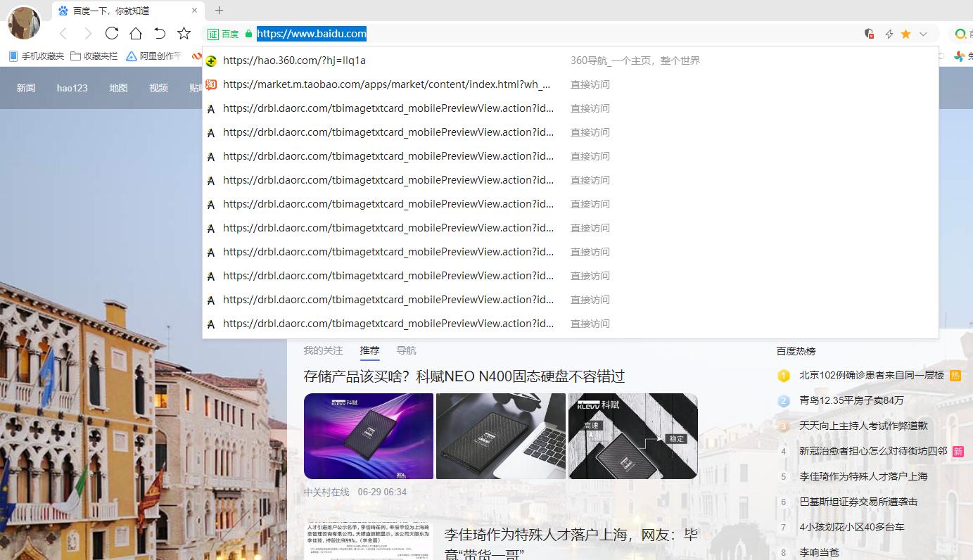Image resolution: width=973 pixels, height=560 pixels.
Task: Click the orange number 3 rank badge
Action: click(784, 426)
